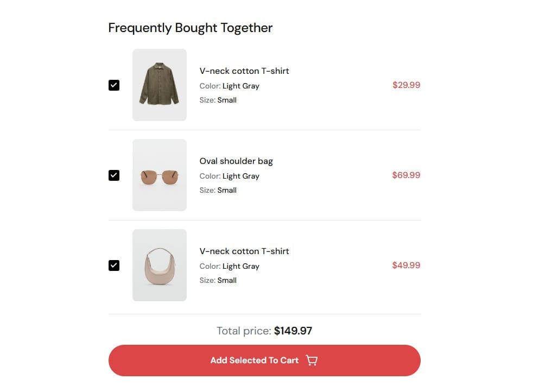Click the shopping cart icon in the red button
Screen dimensions: 539x392
point(312,361)
